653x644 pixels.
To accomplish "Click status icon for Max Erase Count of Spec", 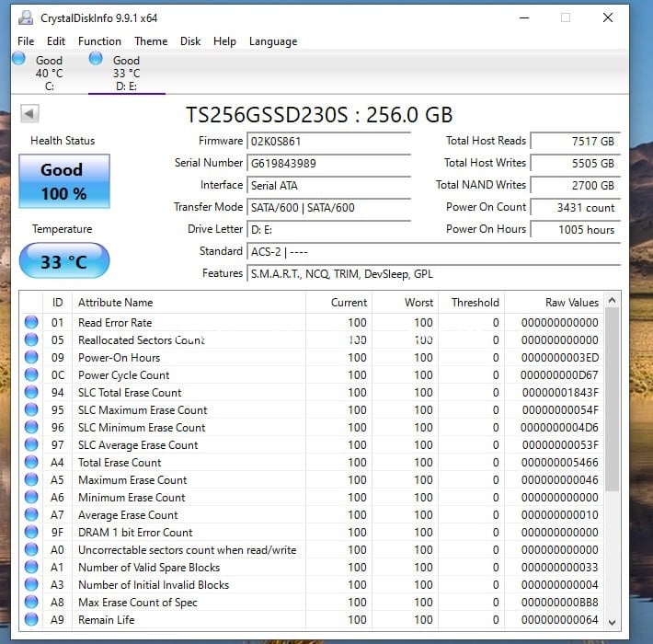I will pos(31,602).
